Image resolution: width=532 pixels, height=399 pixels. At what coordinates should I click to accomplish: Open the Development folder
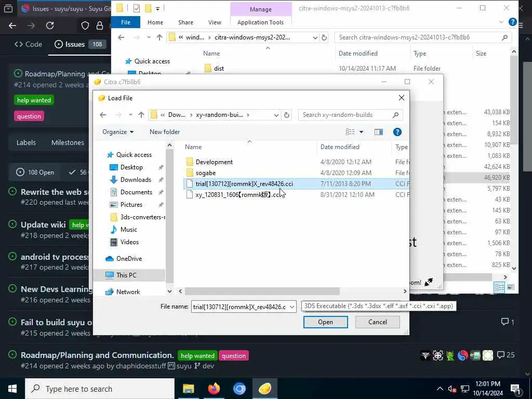point(214,162)
